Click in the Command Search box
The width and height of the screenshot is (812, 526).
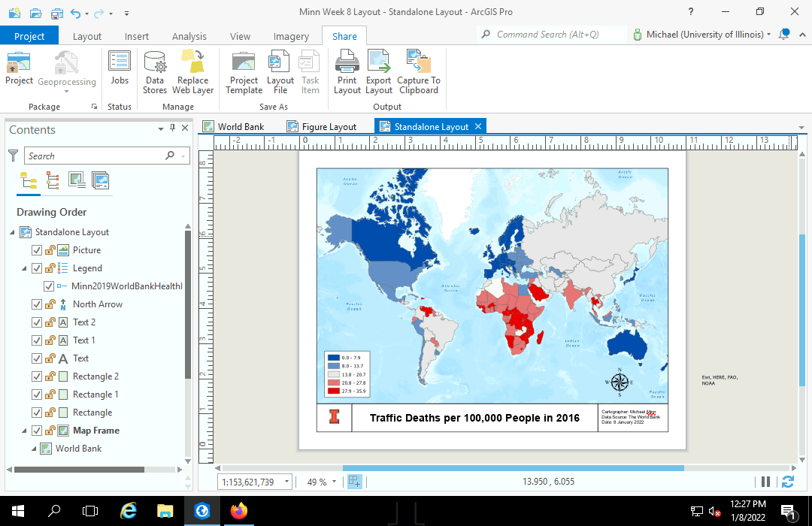[x=552, y=35]
